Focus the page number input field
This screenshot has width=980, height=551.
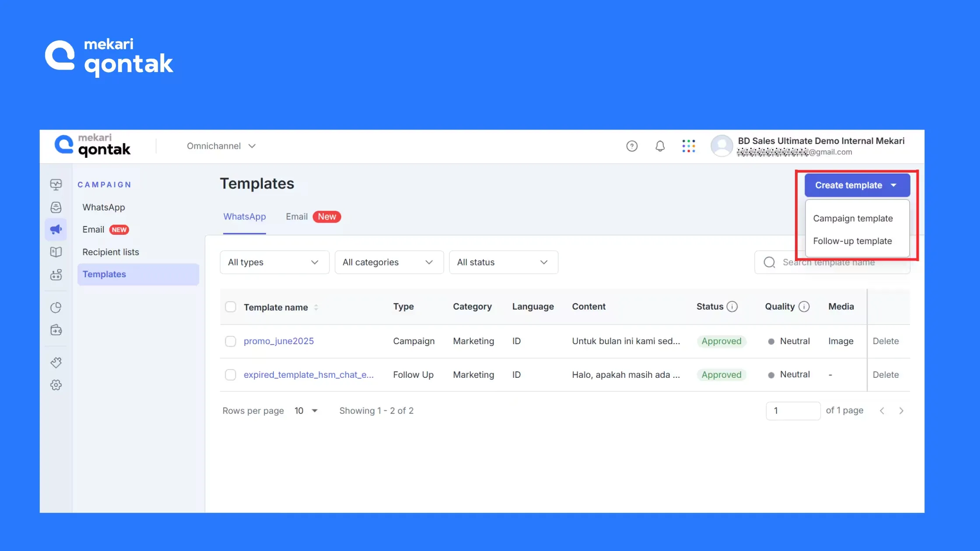tap(793, 411)
